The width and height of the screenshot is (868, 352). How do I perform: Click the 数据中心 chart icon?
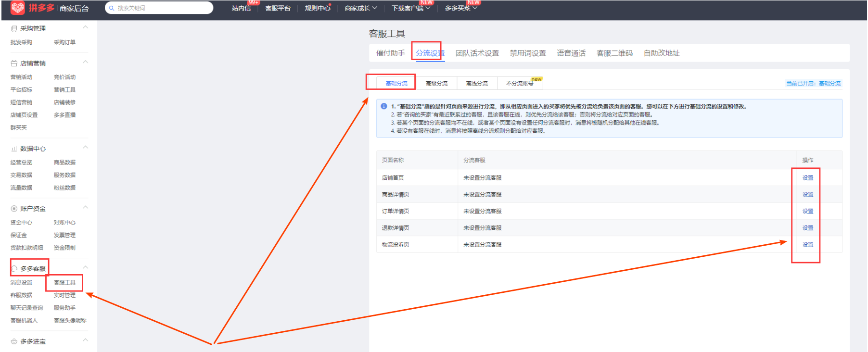point(14,149)
